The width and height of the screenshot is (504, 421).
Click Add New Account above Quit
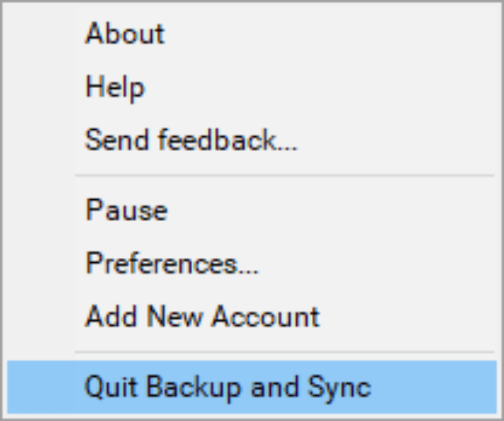(202, 316)
